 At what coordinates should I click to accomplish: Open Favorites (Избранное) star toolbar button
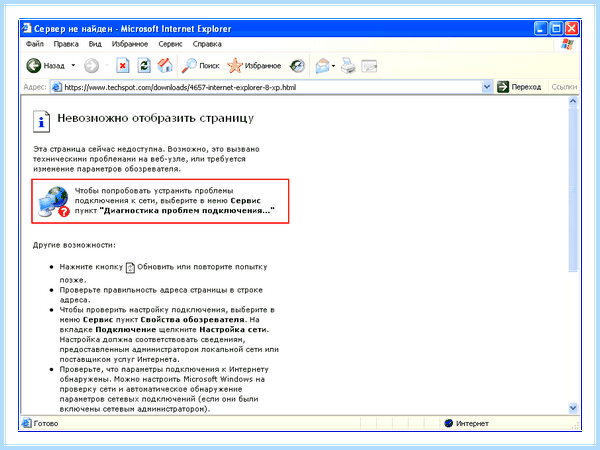(254, 66)
